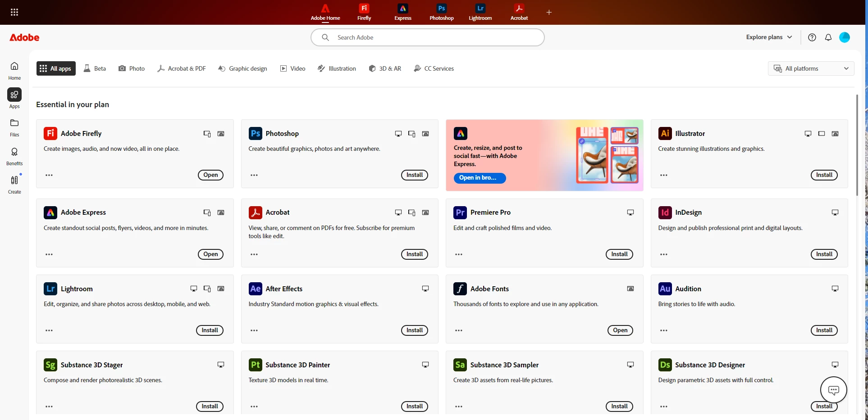
Task: Open more options for Premiere Pro
Action: click(x=459, y=254)
